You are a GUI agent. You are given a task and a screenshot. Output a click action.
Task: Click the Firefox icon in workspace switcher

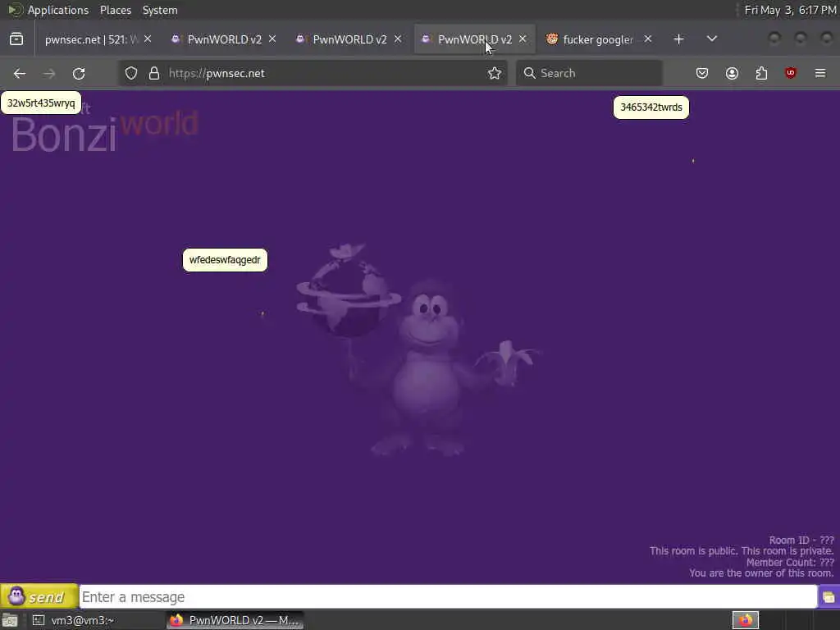click(746, 620)
